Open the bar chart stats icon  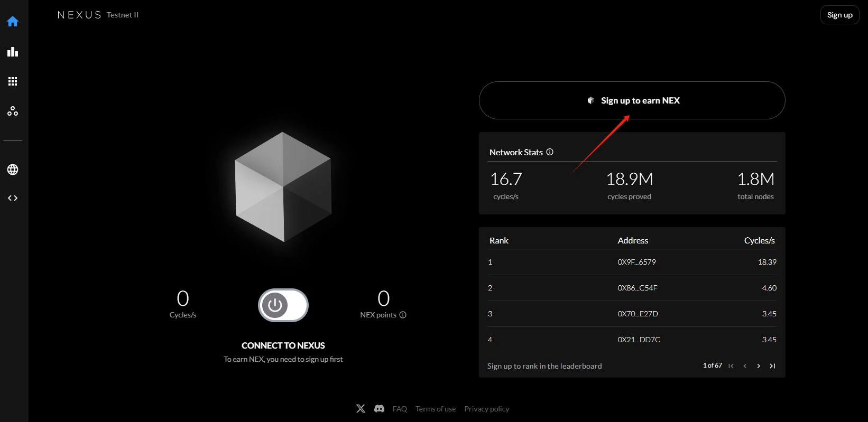tap(13, 52)
